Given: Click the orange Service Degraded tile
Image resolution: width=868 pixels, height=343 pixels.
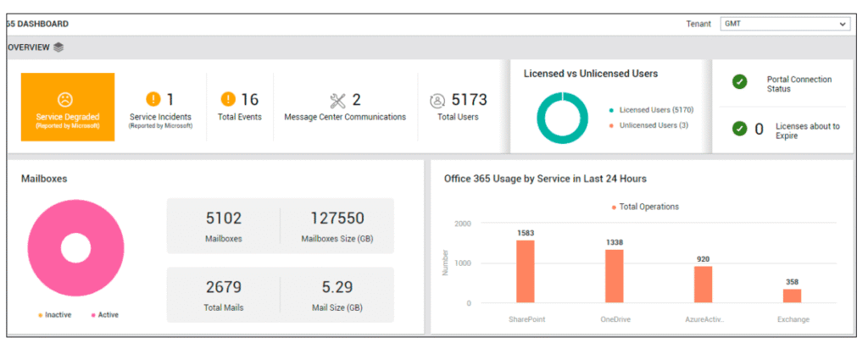Looking at the screenshot, I should pyautogui.click(x=68, y=108).
